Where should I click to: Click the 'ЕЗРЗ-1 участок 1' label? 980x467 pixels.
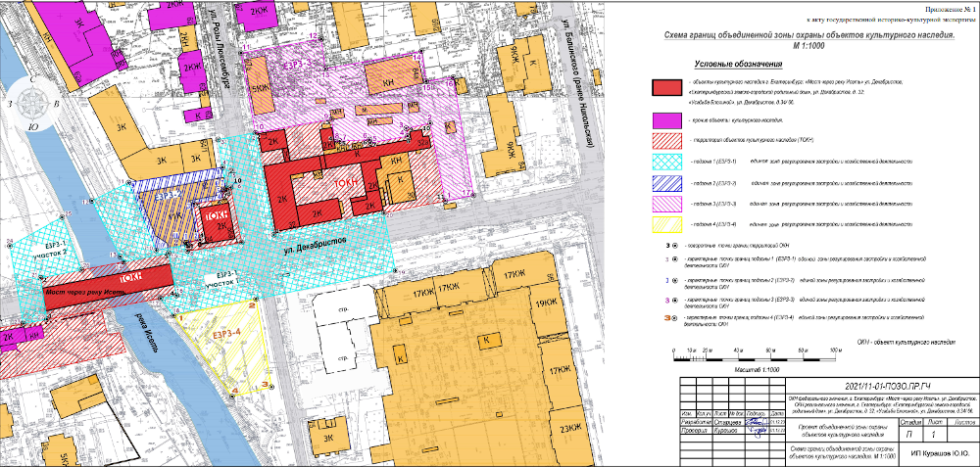227,277
